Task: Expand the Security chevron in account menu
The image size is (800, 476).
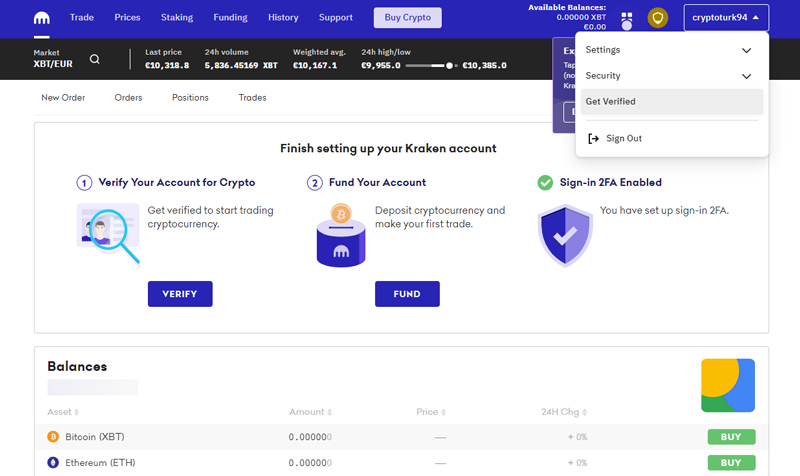Action: coord(746,76)
